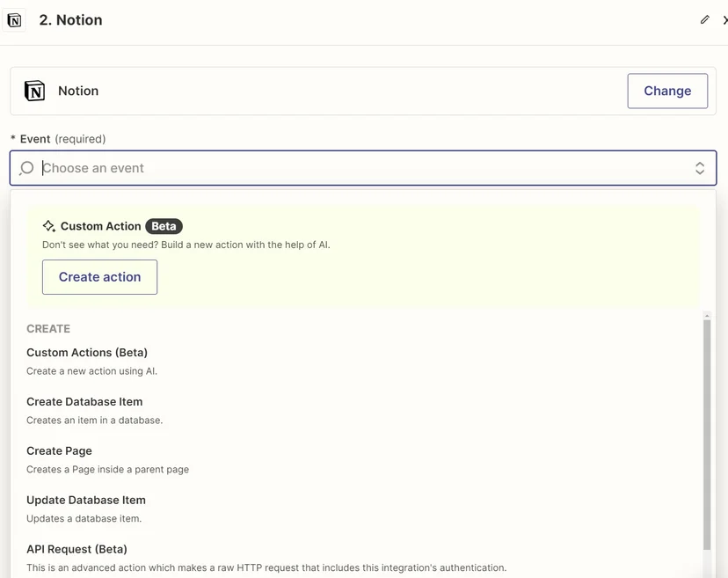Click the event list scrollbar thumb

(x=707, y=435)
